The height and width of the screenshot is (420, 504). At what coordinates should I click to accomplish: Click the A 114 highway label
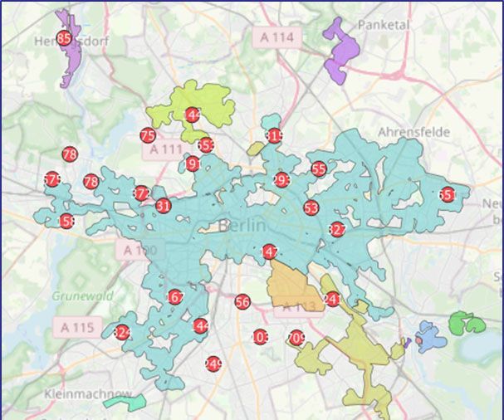click(275, 36)
